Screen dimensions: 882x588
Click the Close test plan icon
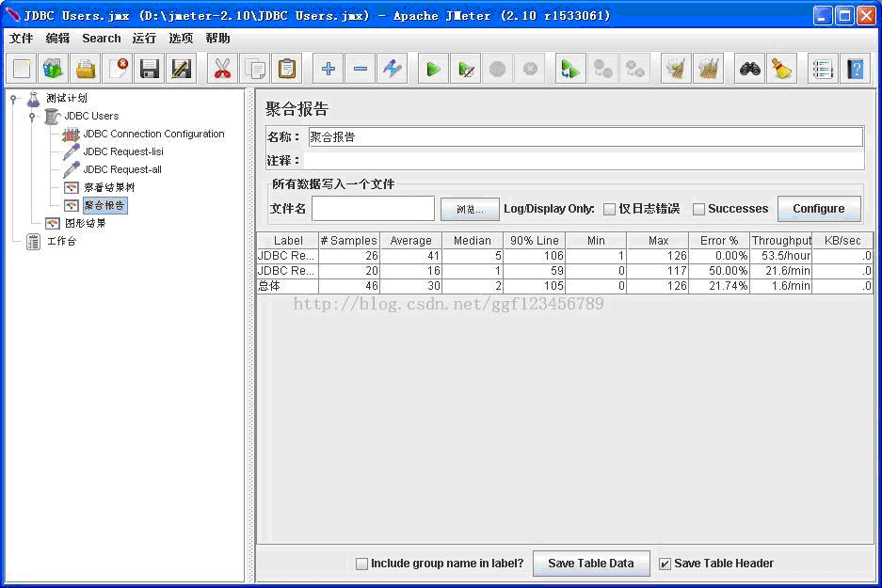118,69
